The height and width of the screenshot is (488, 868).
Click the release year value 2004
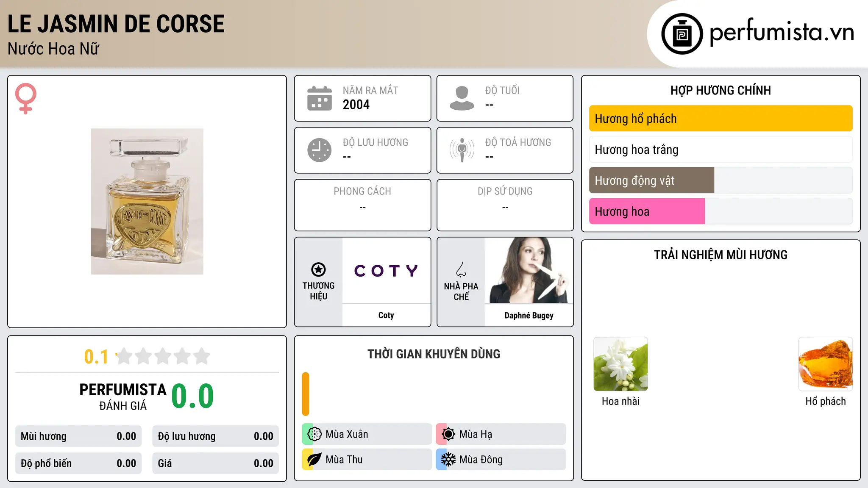tap(356, 105)
